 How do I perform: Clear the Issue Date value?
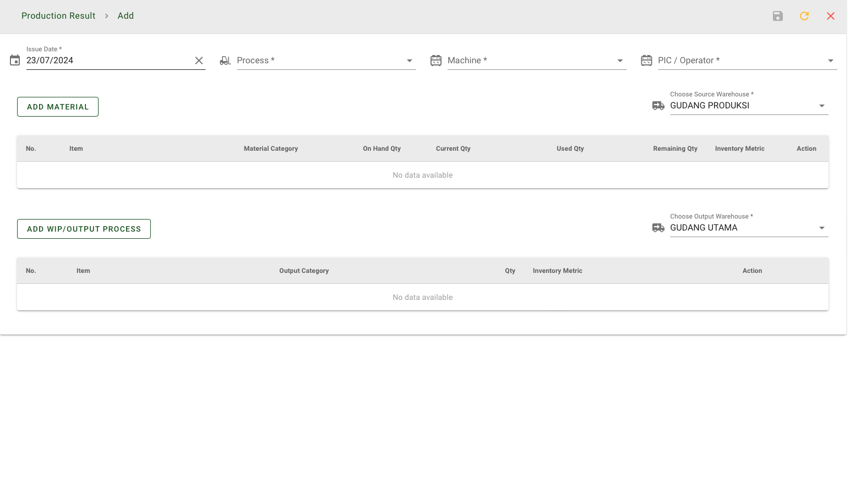click(199, 61)
